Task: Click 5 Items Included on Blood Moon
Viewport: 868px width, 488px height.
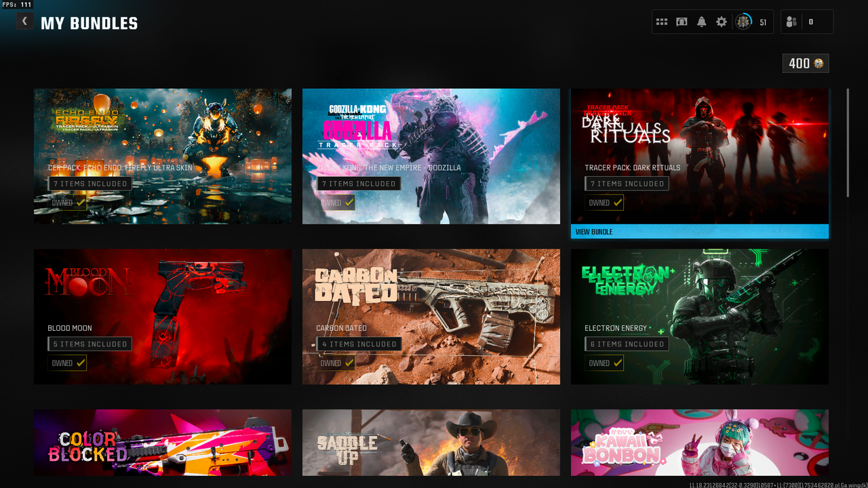Action: coord(90,344)
